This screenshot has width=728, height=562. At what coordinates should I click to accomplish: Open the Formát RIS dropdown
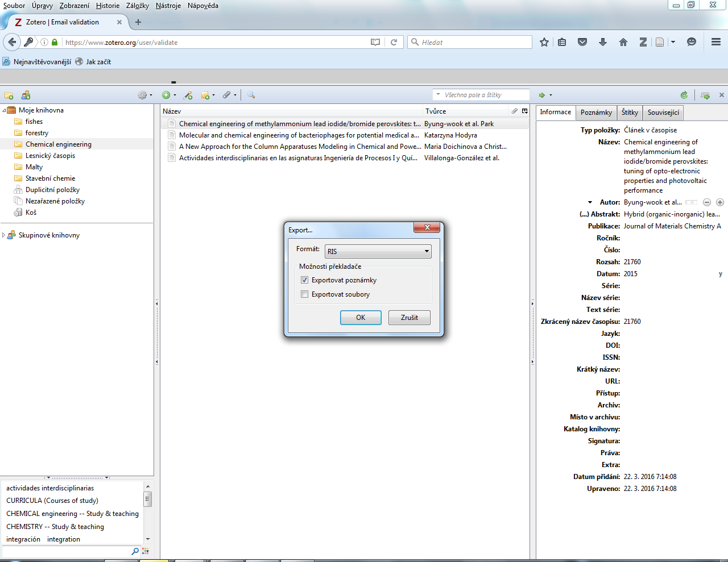(x=378, y=251)
